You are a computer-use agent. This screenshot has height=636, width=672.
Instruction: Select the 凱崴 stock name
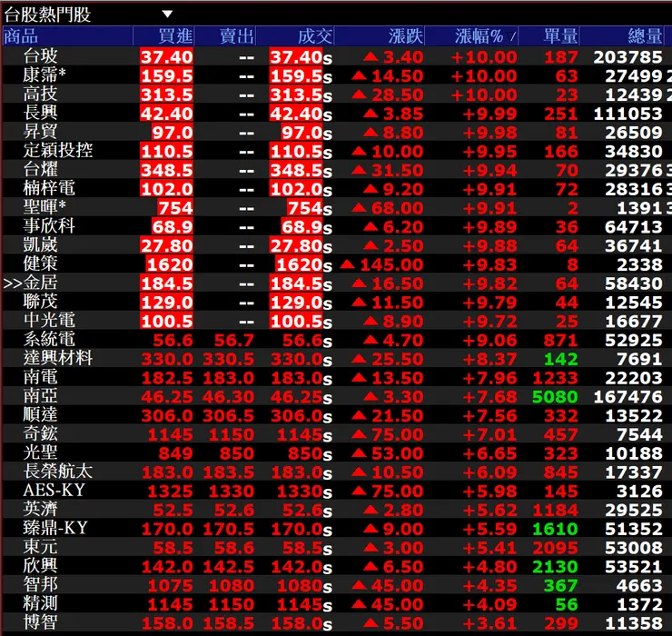[x=40, y=245]
